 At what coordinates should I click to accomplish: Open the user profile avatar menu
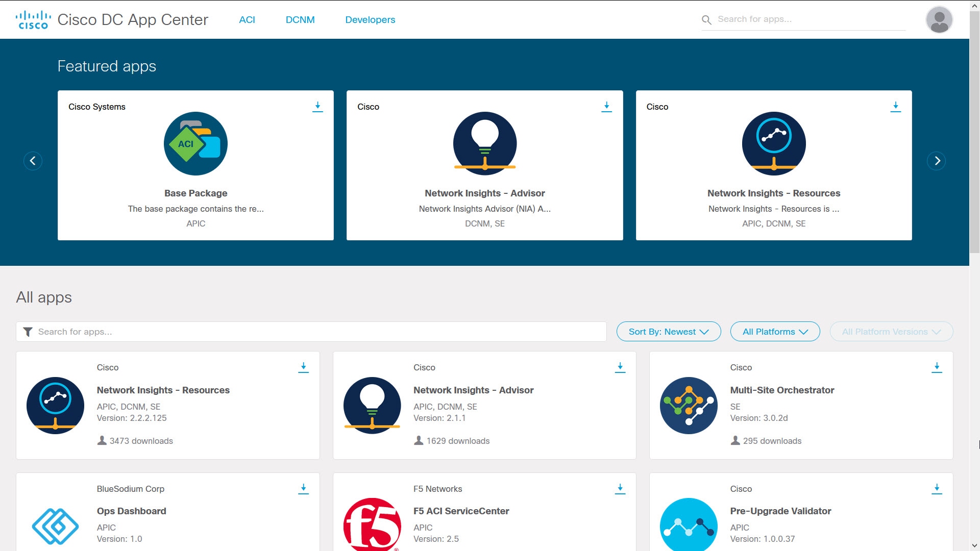(939, 19)
